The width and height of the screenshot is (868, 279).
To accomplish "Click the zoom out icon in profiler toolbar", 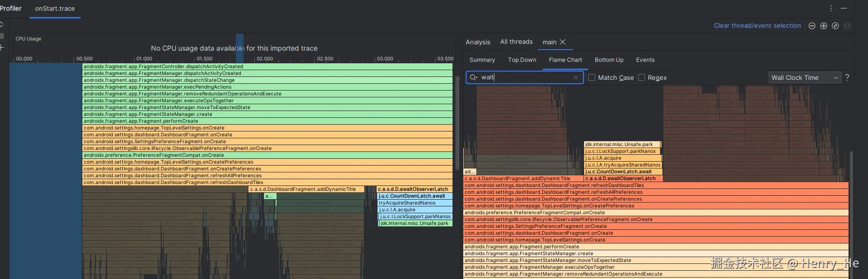I will tap(812, 26).
